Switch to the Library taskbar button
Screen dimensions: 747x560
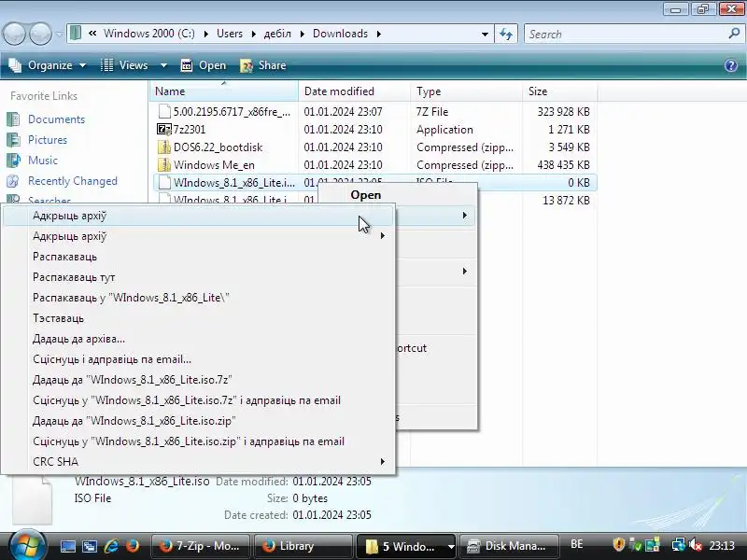pyautogui.click(x=303, y=546)
